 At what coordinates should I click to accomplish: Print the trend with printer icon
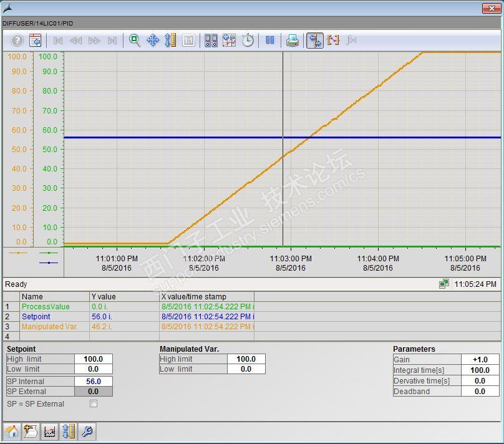292,41
